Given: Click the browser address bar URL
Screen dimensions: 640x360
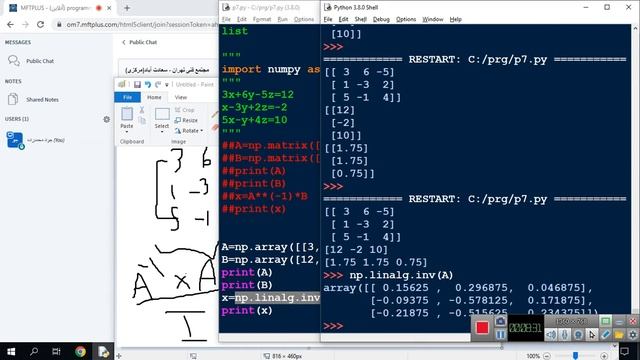Looking at the screenshot, I should [x=142, y=24].
